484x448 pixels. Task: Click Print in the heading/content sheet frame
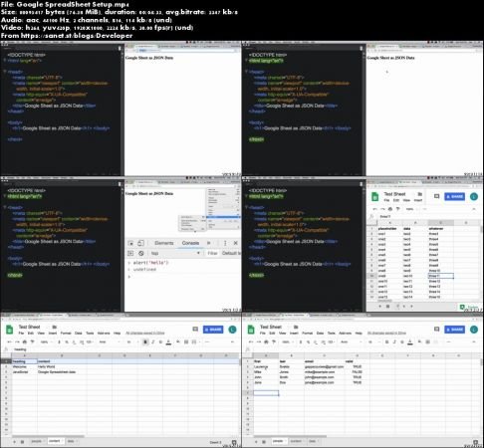[25, 341]
